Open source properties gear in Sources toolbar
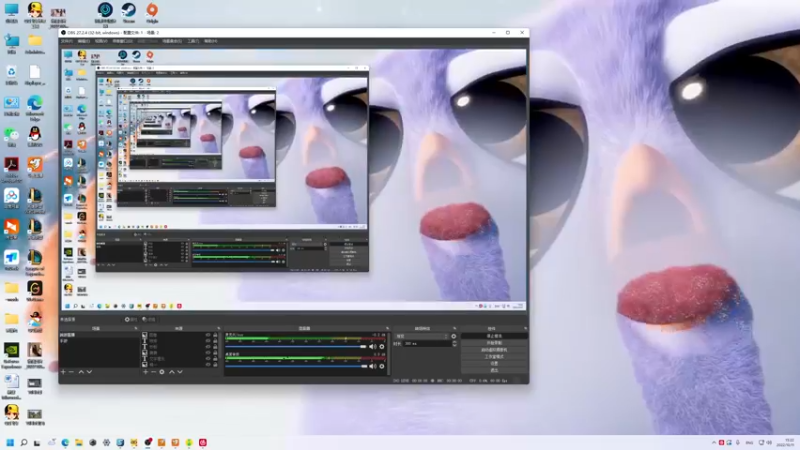 click(x=162, y=372)
